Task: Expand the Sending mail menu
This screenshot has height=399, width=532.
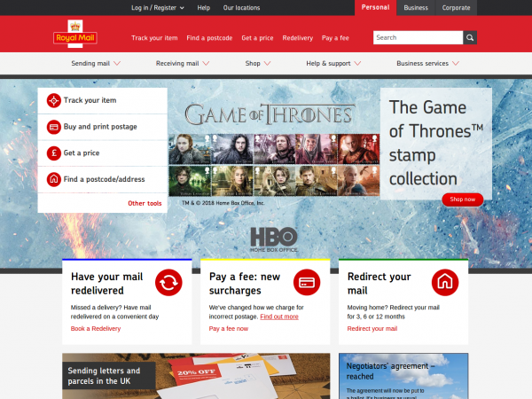Action: tap(96, 64)
